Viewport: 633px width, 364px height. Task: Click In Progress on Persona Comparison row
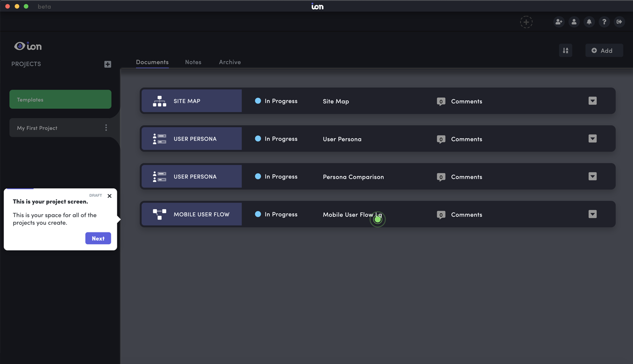coord(281,177)
